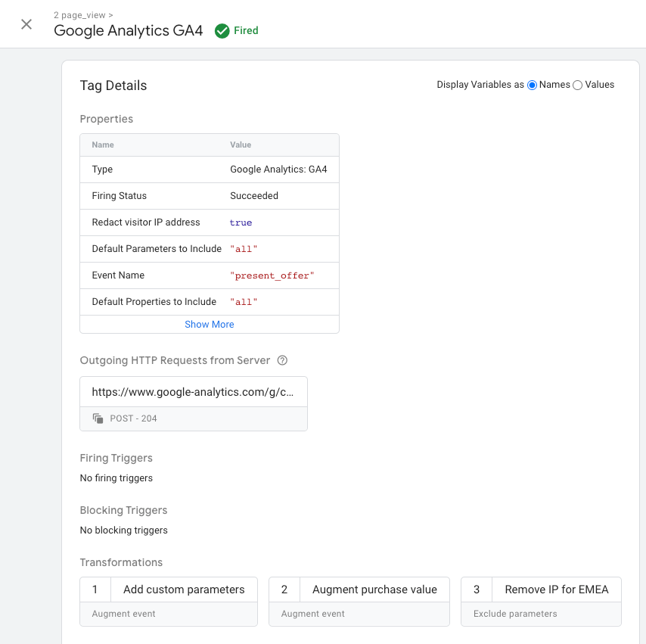Click the true value for Redact visitor IP
Viewport: 646px width, 644px height.
tap(241, 222)
